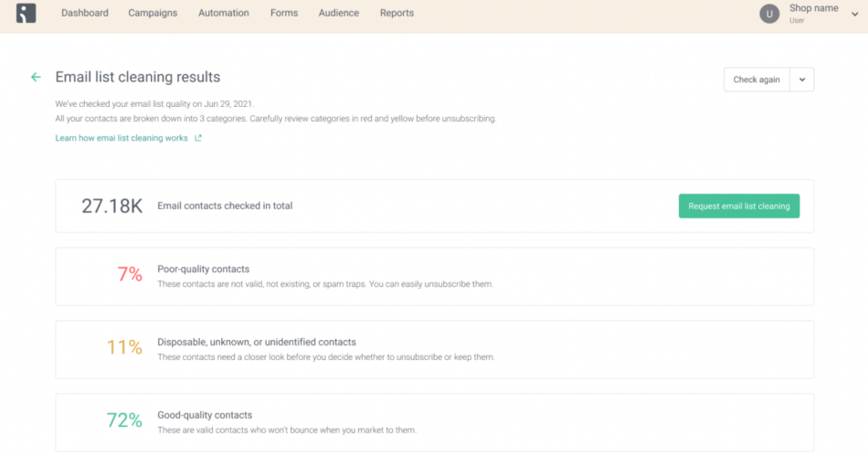Screen dimensions: 868x457
Task: Click the back arrow icon
Action: tap(36, 78)
